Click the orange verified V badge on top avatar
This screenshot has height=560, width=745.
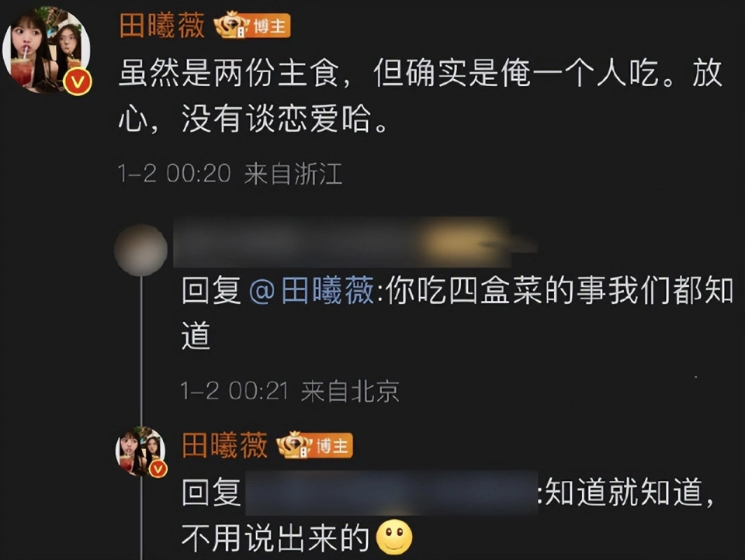[x=78, y=81]
